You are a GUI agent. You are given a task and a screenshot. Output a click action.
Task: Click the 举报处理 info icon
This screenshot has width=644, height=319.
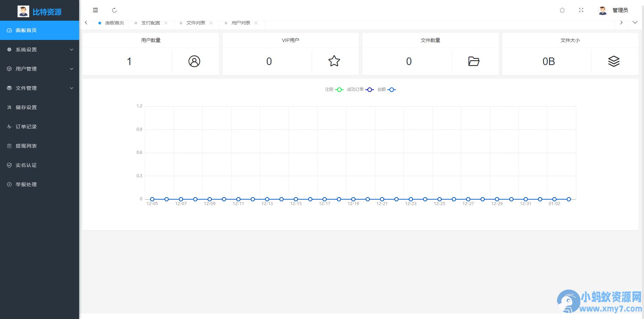coord(9,184)
